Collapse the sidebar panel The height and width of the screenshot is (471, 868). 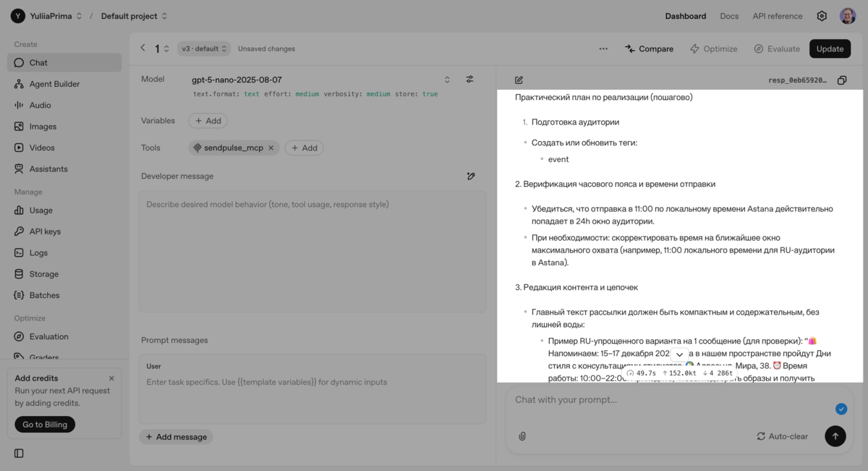[x=19, y=454]
